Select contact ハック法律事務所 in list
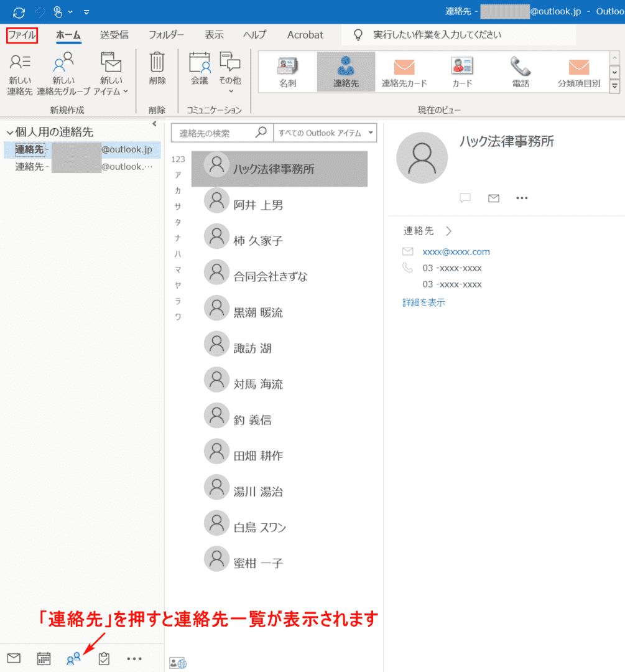 [279, 169]
